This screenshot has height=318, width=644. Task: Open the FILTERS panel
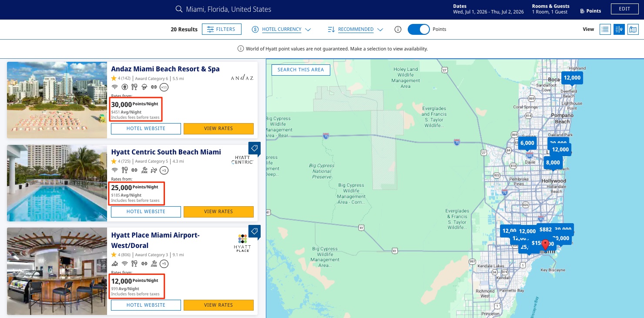pyautogui.click(x=221, y=29)
